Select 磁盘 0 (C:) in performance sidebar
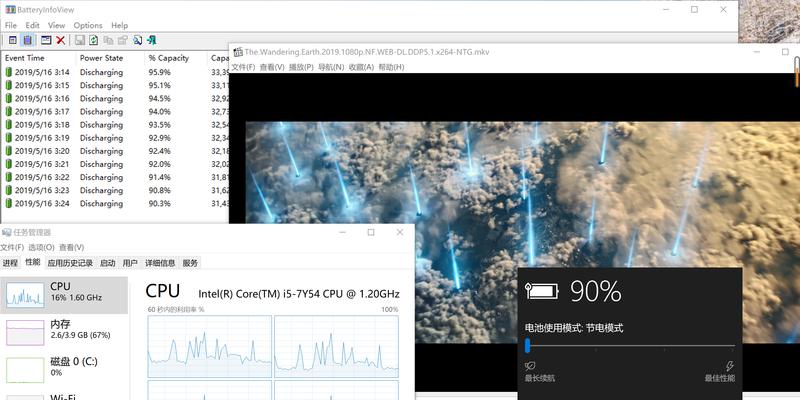800x400 pixels. tap(64, 370)
